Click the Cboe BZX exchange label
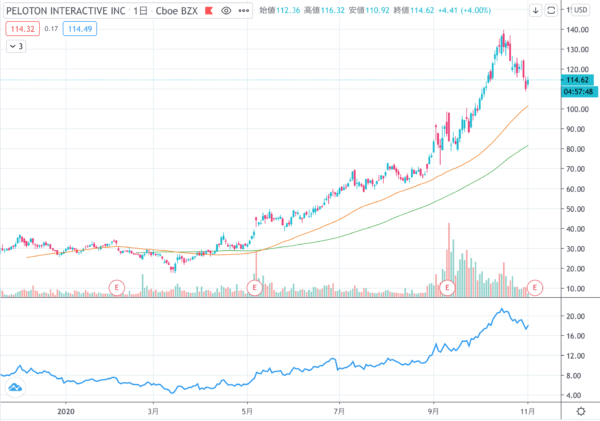The height and width of the screenshot is (421, 600). (x=176, y=11)
